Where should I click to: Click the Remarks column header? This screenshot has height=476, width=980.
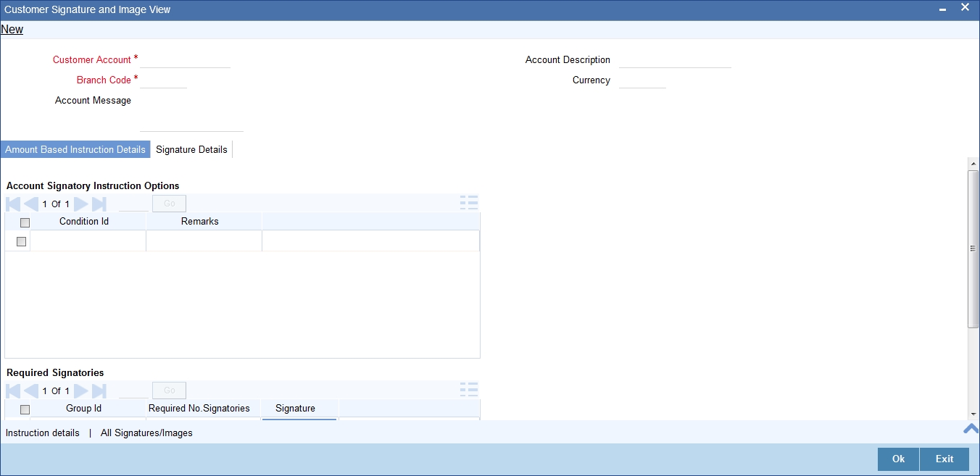[x=200, y=221]
